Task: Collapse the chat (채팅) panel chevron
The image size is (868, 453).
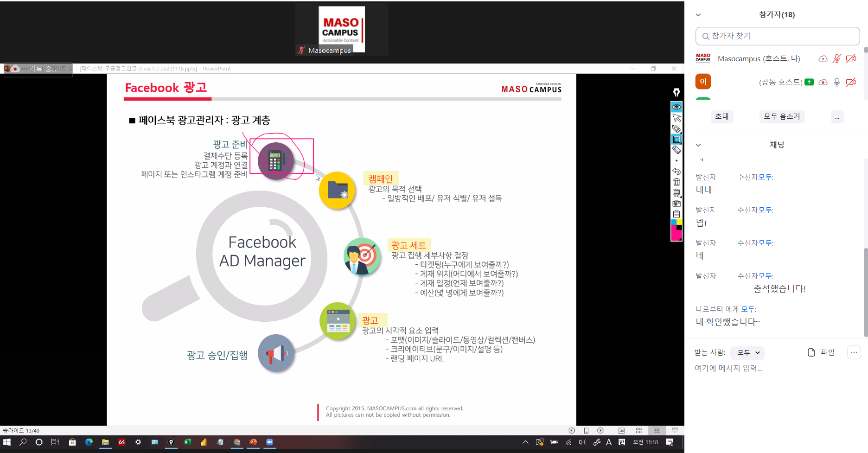Action: [x=698, y=145]
